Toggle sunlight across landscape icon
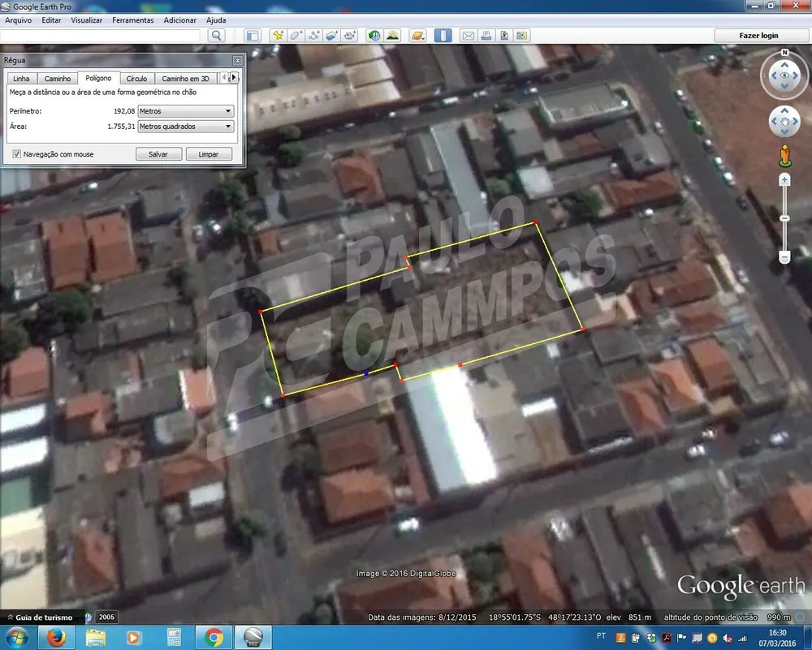 (x=392, y=35)
